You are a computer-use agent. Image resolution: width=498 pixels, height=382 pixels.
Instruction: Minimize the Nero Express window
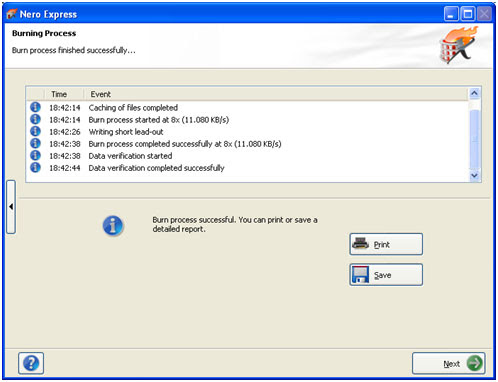click(x=451, y=14)
